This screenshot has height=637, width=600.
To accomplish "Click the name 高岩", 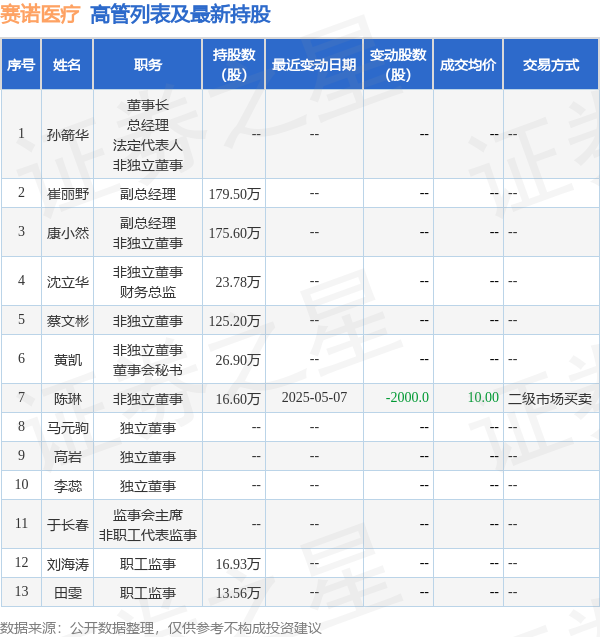I will pos(67,457).
